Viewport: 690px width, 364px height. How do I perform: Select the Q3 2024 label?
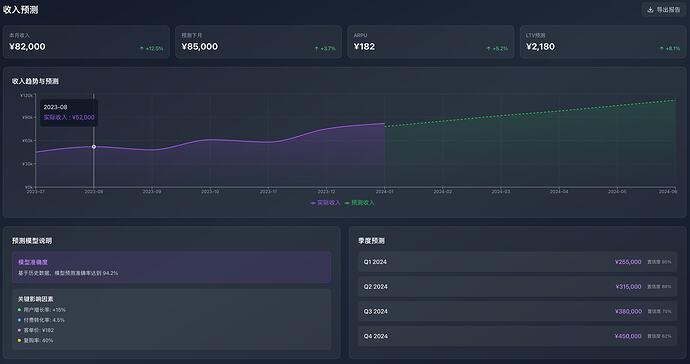point(375,312)
